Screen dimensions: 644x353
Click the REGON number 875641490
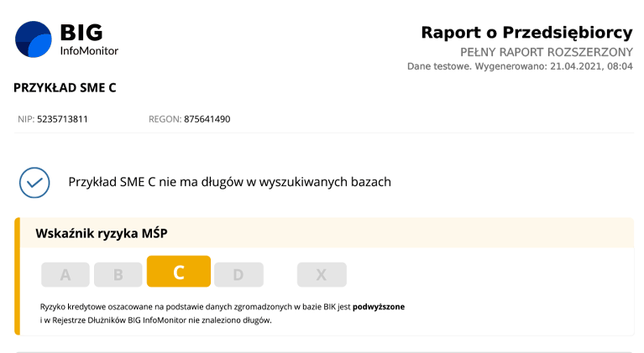pyautogui.click(x=207, y=119)
